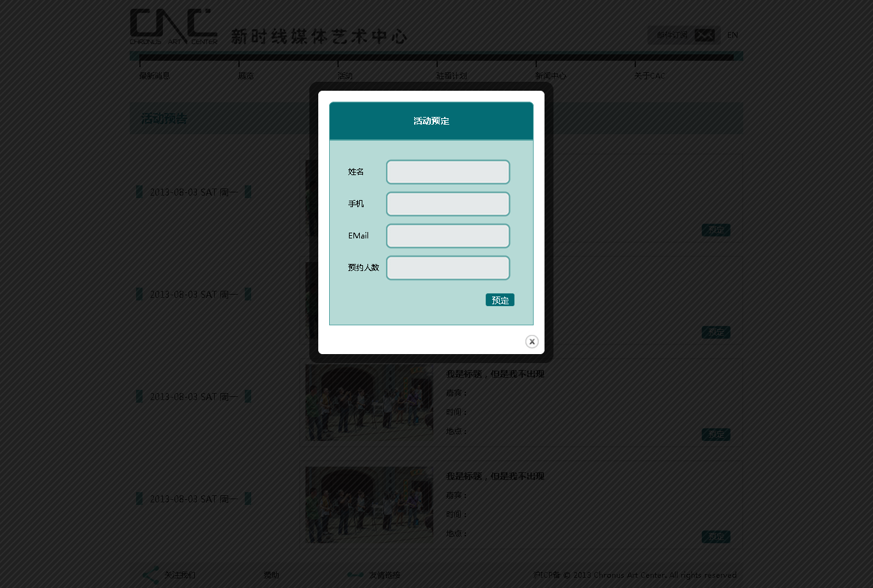Click the link icon beside 友情链接

coord(355,575)
